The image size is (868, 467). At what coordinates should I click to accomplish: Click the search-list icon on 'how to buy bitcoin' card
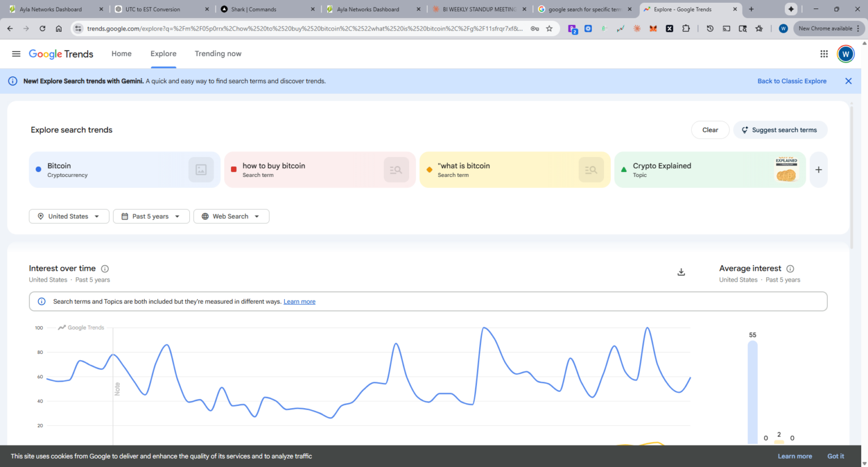tap(396, 170)
